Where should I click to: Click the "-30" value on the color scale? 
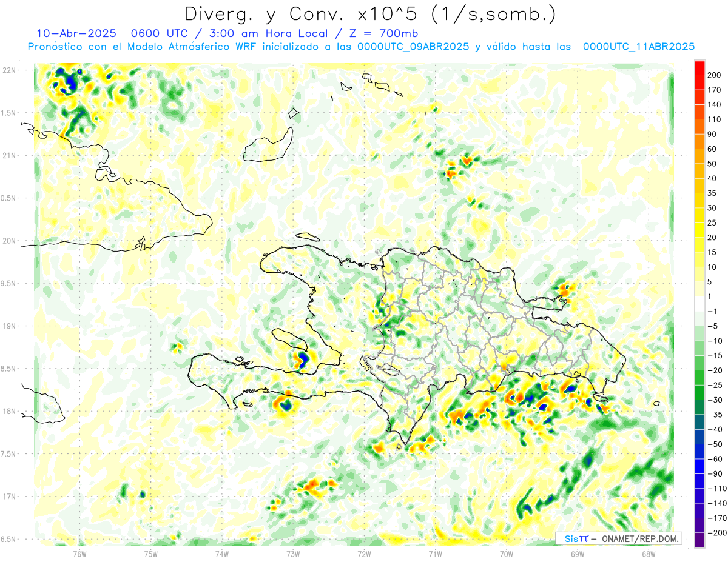(714, 400)
